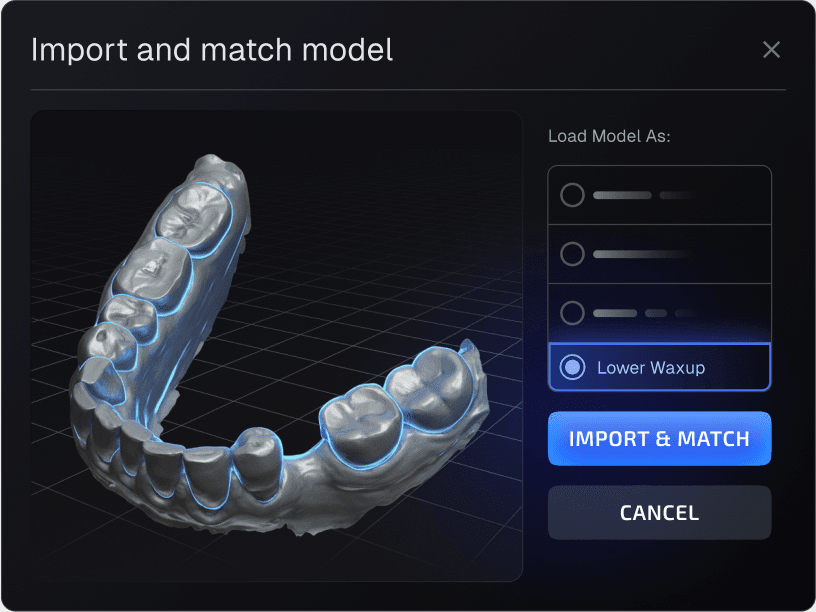The height and width of the screenshot is (612, 816).
Task: Pick the rearmost left molar on jaw model
Action: coord(195,216)
